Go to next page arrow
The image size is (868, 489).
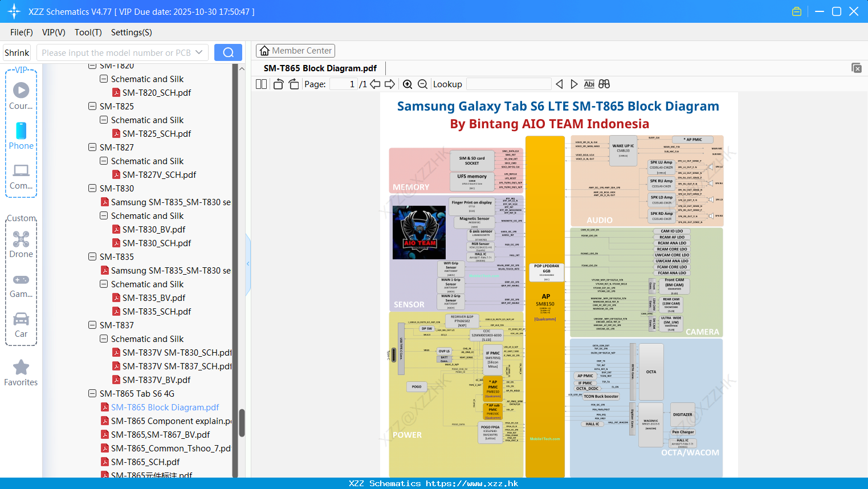(390, 84)
